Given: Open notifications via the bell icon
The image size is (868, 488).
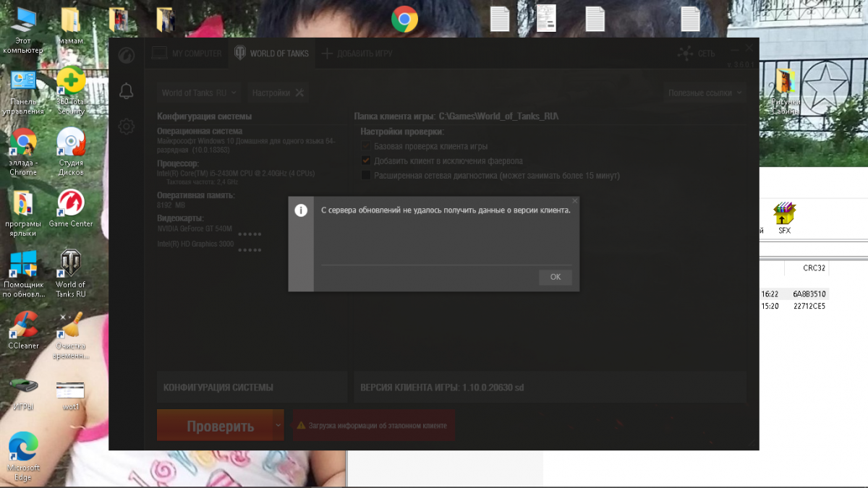Looking at the screenshot, I should [126, 91].
